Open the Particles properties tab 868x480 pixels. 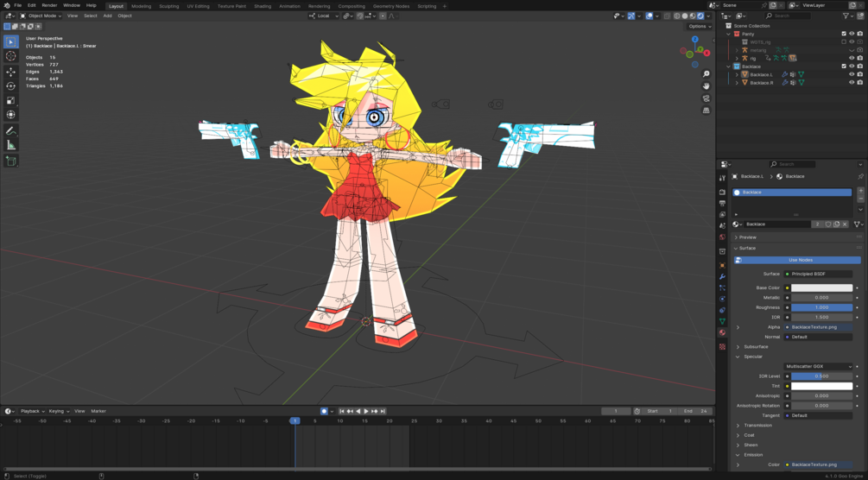pyautogui.click(x=722, y=287)
